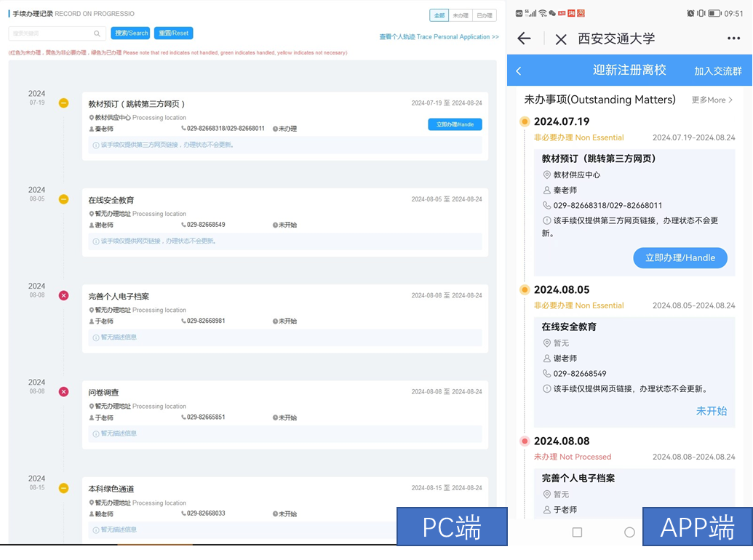The height and width of the screenshot is (560, 753).
Task: Click yellow status icon for 在线安全教育 on PC
Action: click(63, 199)
